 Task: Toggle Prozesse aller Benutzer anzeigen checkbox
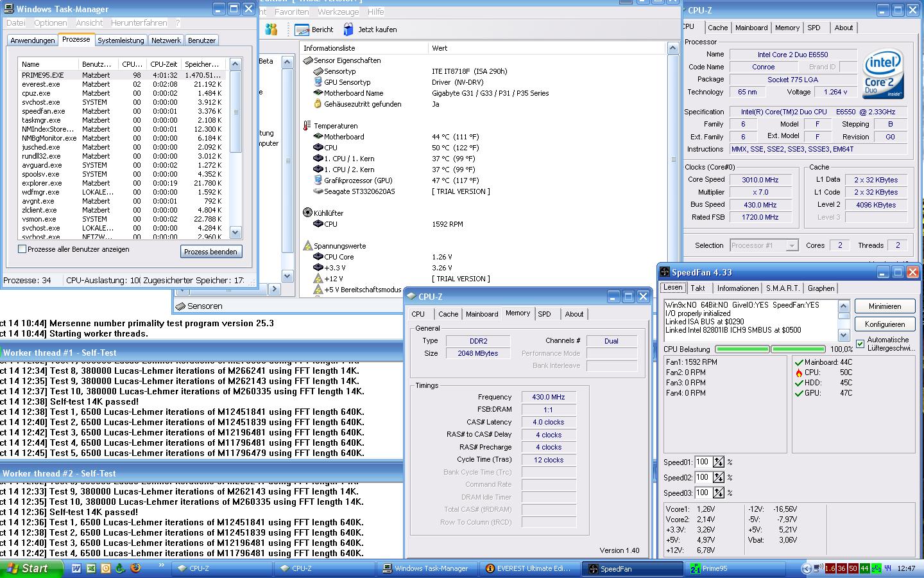click(22, 249)
